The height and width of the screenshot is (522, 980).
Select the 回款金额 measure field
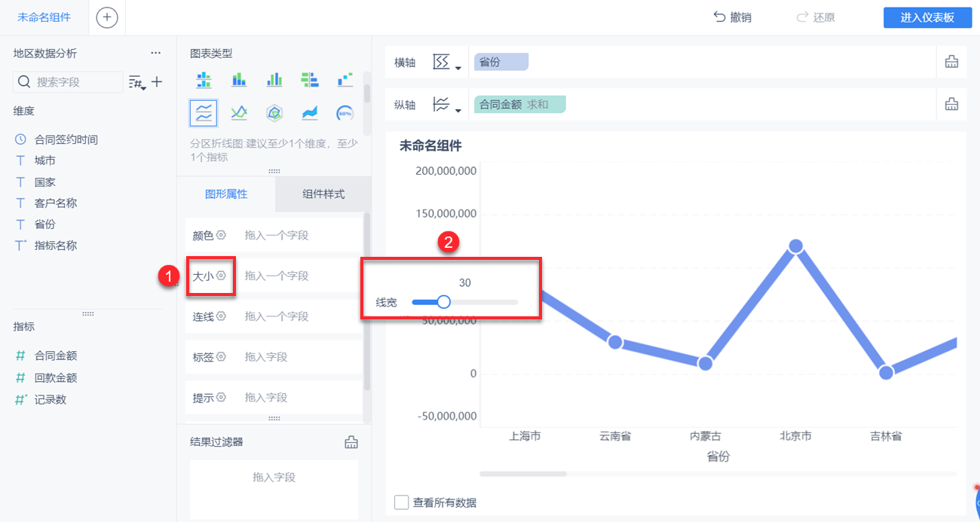pos(46,377)
